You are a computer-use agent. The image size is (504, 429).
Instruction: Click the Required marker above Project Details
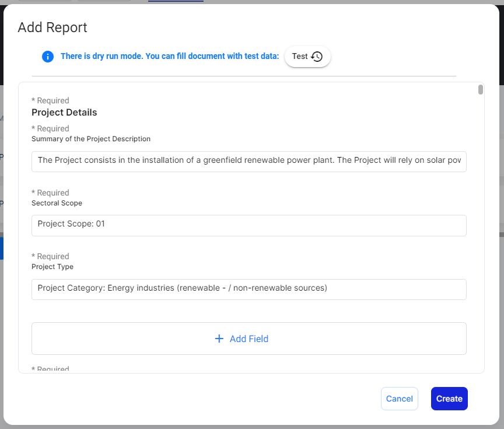pyautogui.click(x=50, y=100)
